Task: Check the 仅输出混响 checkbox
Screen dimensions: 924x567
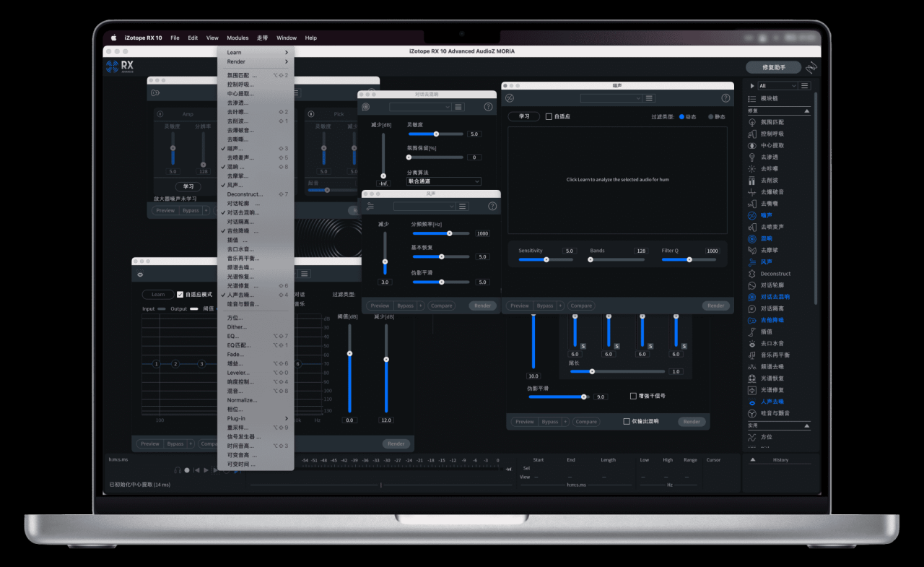Action: (627, 421)
